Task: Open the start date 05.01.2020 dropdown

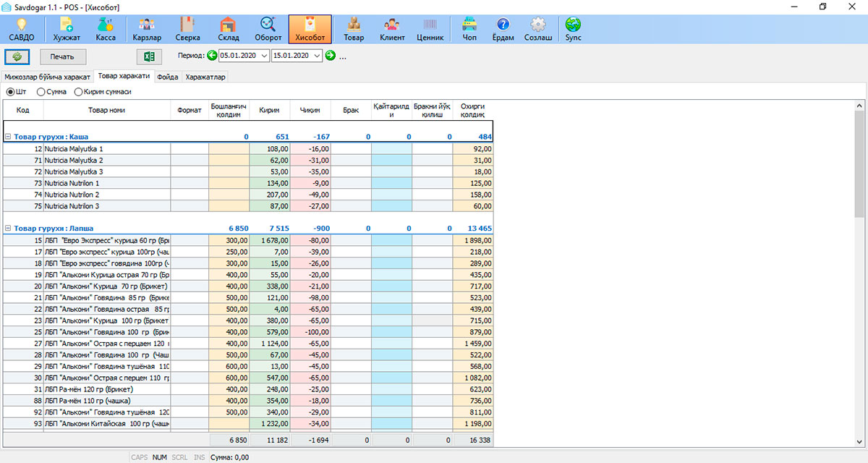Action: pos(263,56)
